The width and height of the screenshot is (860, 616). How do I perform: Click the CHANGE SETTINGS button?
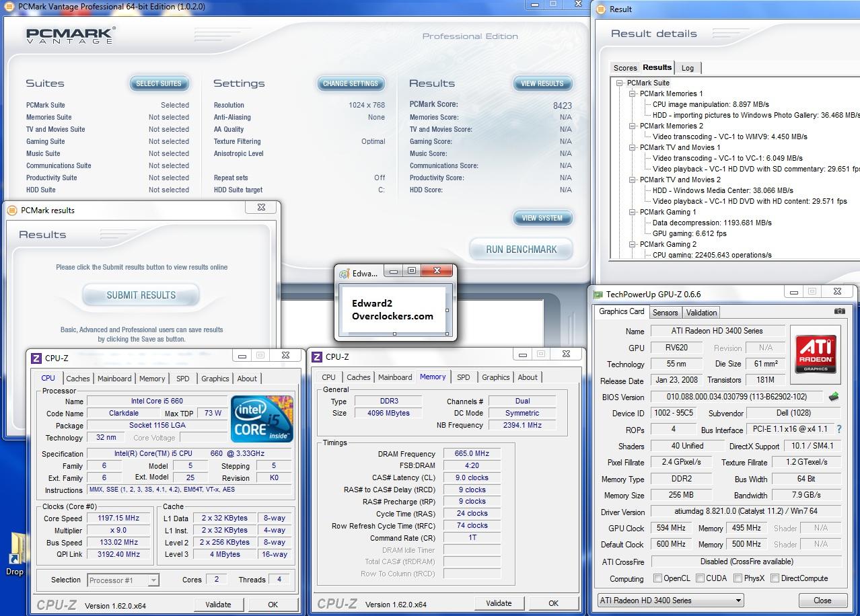click(x=350, y=83)
